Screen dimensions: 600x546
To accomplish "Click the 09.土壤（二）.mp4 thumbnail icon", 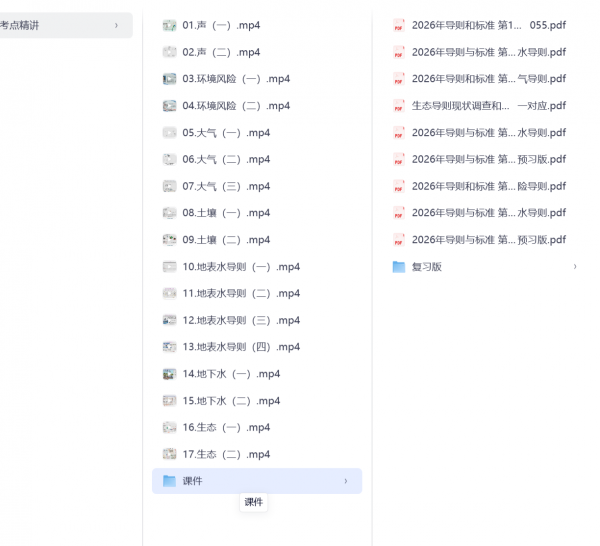I will click(x=169, y=240).
